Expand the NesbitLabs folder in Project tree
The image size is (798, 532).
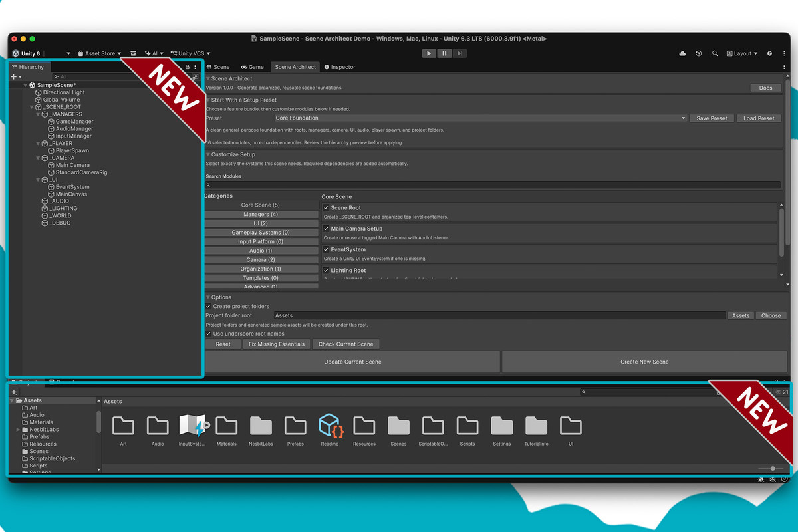[x=18, y=430]
